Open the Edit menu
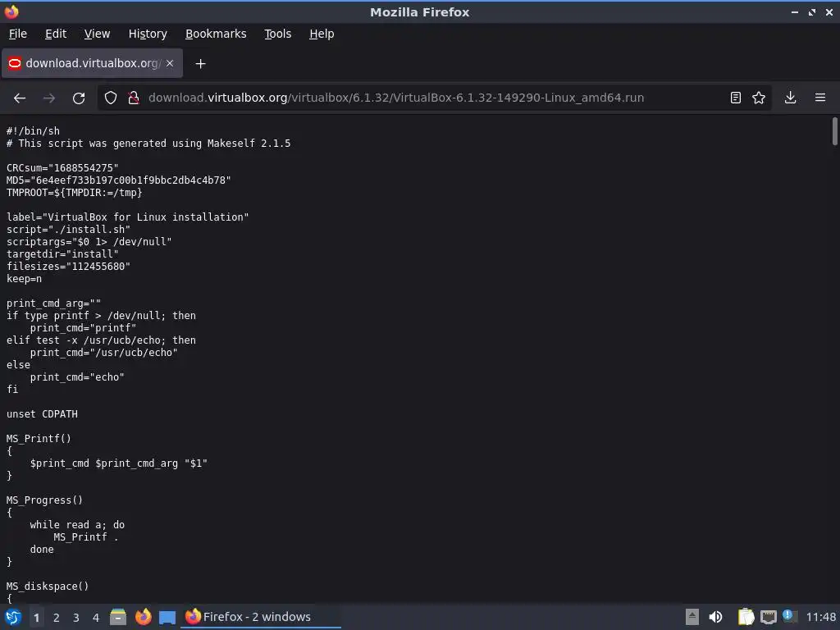Screen dimensions: 840x630 (56, 34)
